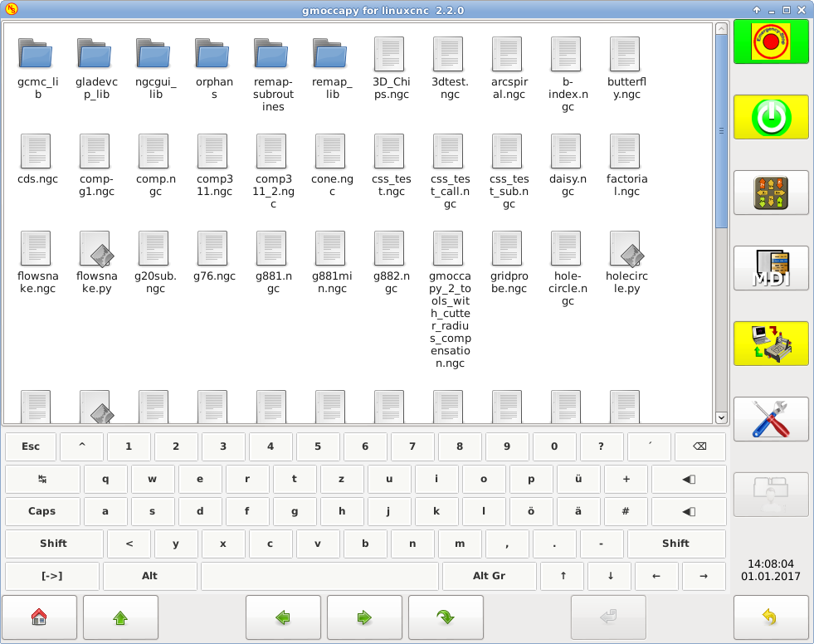Select the arcspiral.ngc file
This screenshot has width=814, height=644.
(509, 67)
